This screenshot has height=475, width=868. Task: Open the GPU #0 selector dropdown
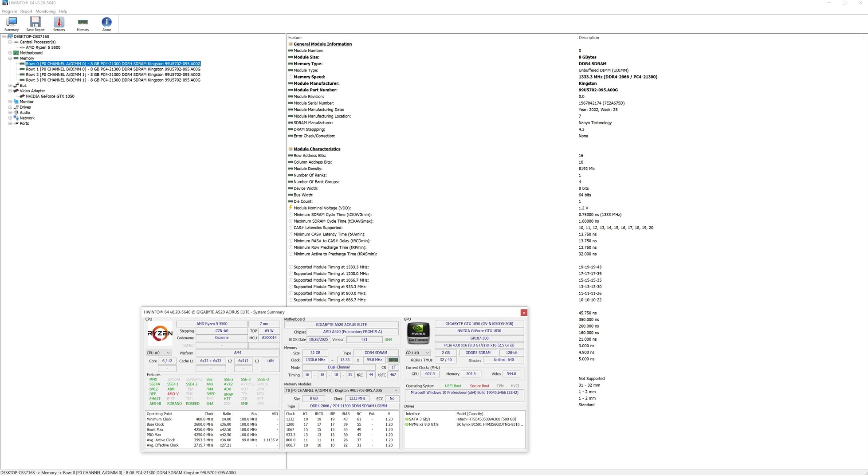pos(417,353)
